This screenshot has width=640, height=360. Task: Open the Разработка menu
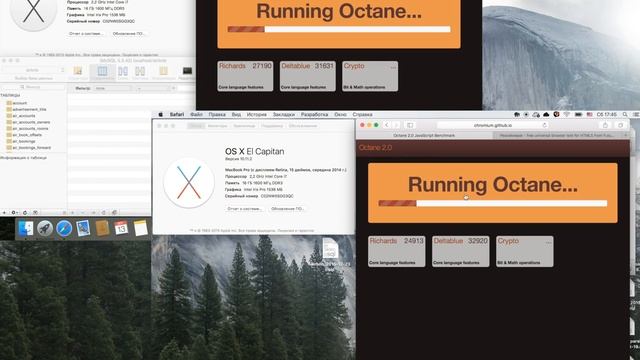(x=314, y=115)
